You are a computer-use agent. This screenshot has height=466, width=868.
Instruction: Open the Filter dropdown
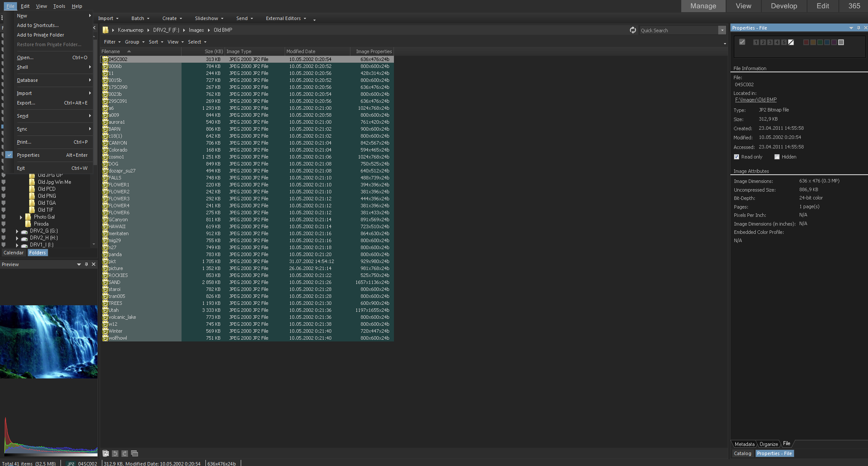112,42
